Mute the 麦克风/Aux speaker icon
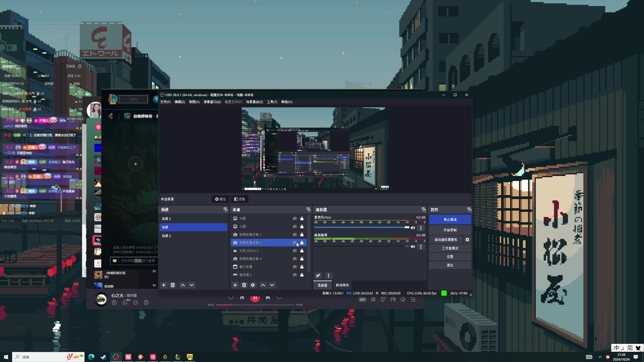This screenshot has width=644, height=362. [413, 228]
